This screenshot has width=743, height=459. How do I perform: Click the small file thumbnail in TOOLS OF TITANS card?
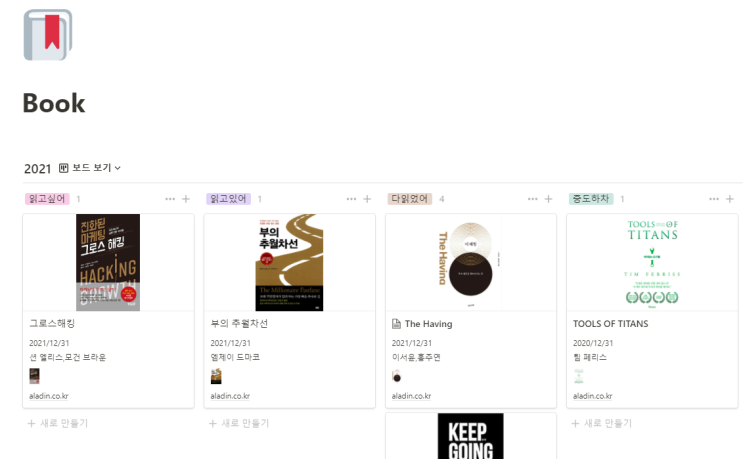[579, 376]
